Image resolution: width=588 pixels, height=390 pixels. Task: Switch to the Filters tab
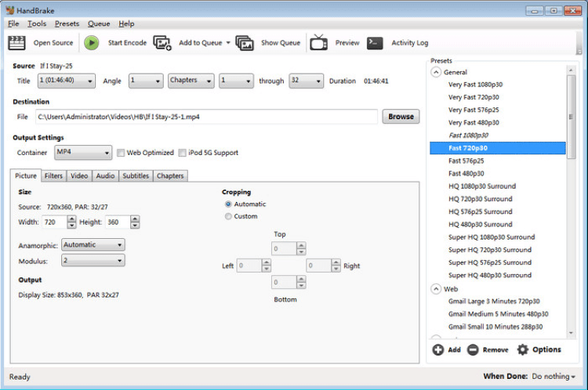pyautogui.click(x=53, y=175)
